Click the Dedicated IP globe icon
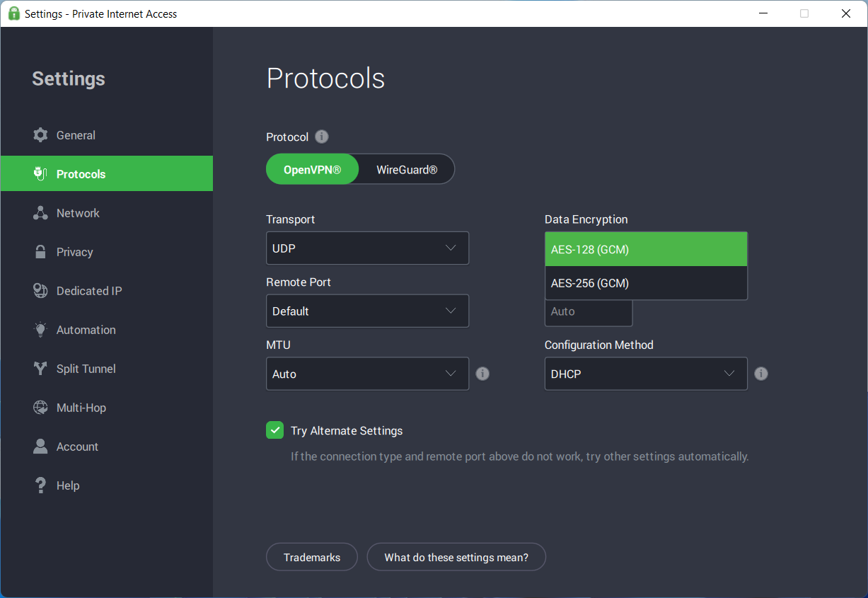This screenshot has width=868, height=598. click(x=40, y=291)
